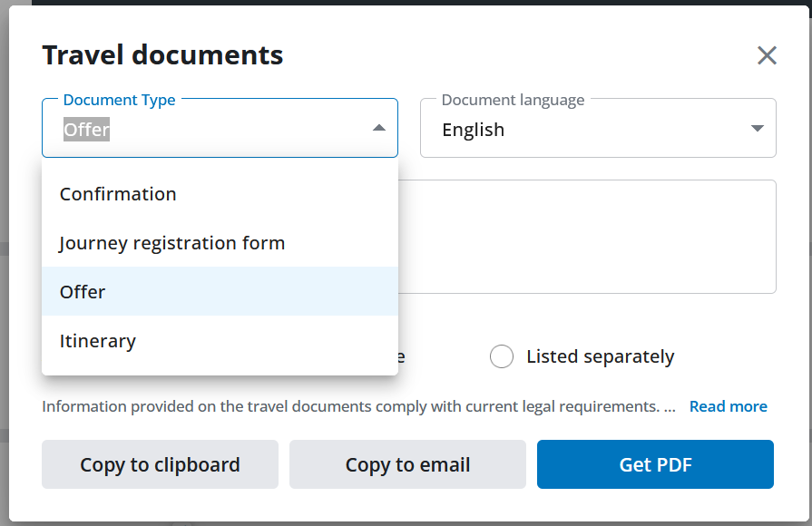Click the Document language field label
This screenshot has height=526, width=812.
click(x=513, y=100)
